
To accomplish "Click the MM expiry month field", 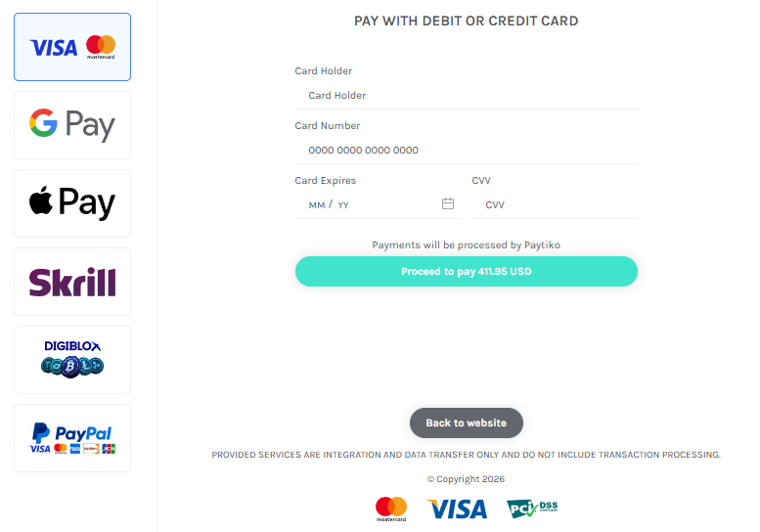I will coord(316,205).
